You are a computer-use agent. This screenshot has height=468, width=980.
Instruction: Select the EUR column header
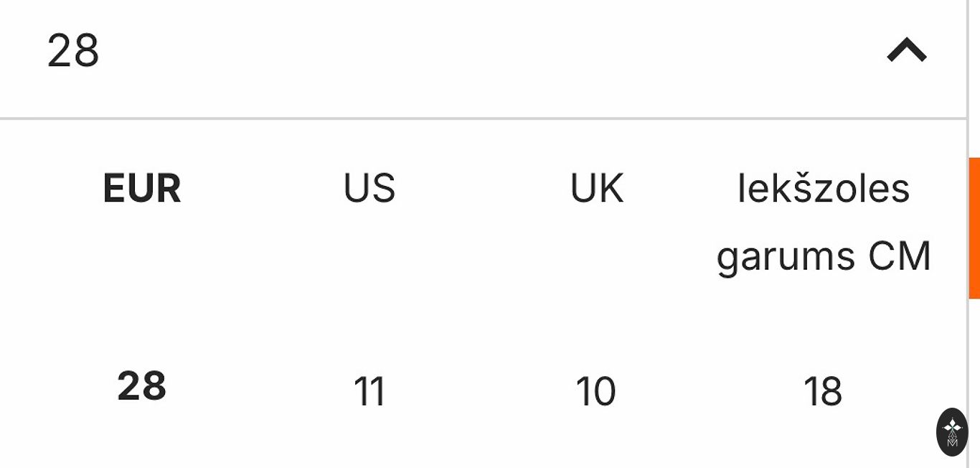coord(142,189)
